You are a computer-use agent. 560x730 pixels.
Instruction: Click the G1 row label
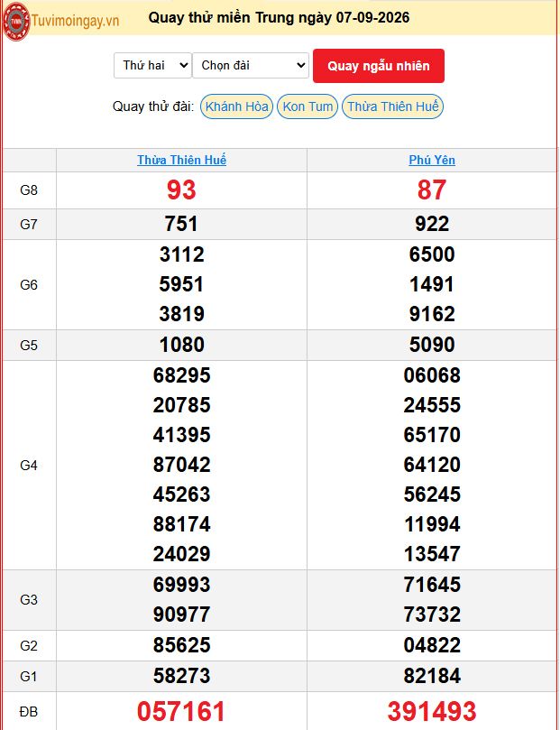pyautogui.click(x=29, y=676)
